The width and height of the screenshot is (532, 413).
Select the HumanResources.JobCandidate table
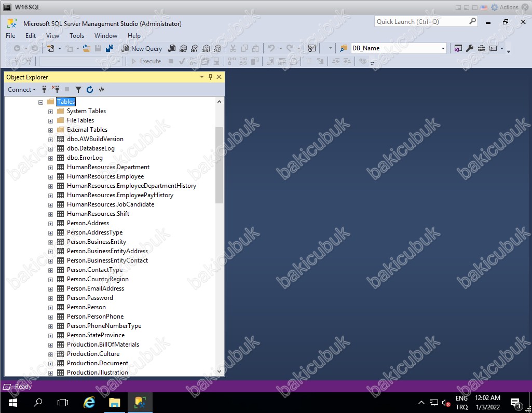tap(111, 204)
